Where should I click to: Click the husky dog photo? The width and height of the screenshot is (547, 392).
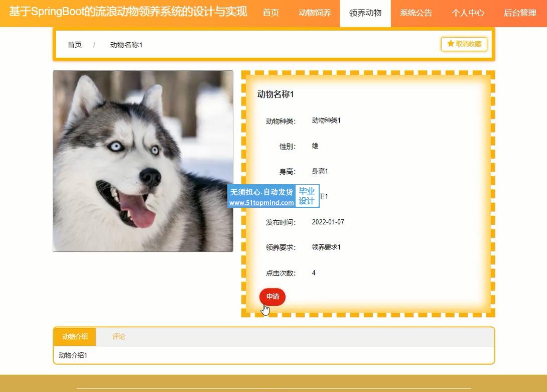(x=143, y=161)
